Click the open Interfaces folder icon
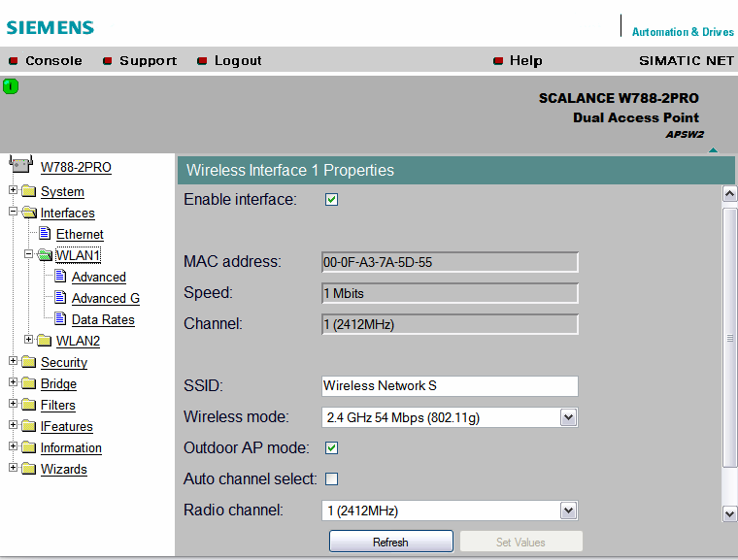Image resolution: width=738 pixels, height=560 pixels. tap(29, 213)
